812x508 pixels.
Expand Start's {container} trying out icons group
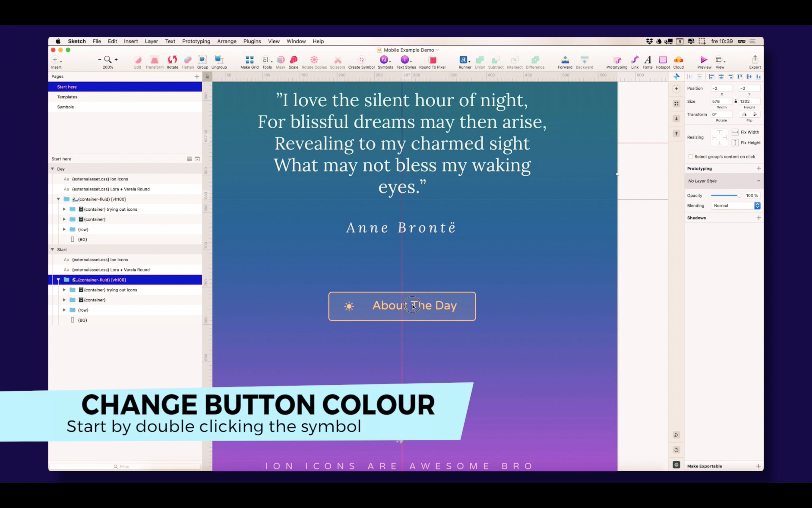coord(64,290)
